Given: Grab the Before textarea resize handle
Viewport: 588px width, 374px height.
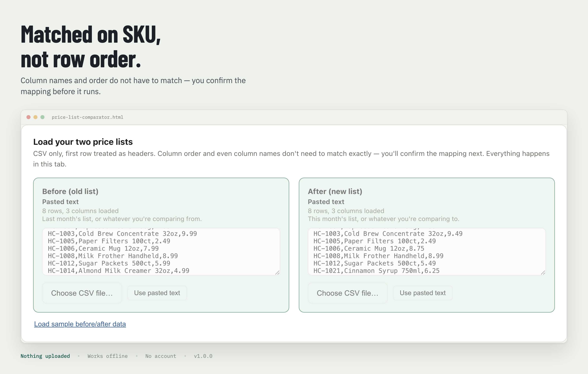Looking at the screenshot, I should [277, 273].
